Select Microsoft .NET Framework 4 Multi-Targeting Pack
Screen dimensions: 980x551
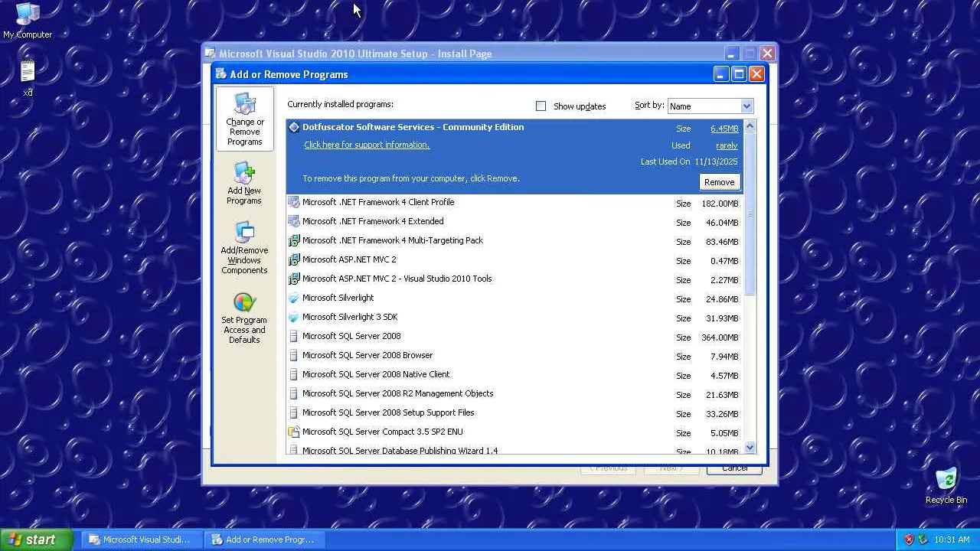click(514, 241)
